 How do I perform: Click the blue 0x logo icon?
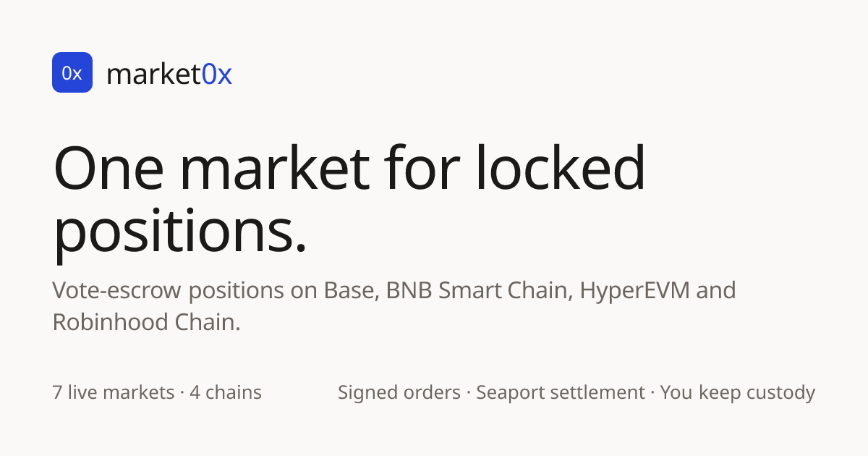tap(72, 72)
